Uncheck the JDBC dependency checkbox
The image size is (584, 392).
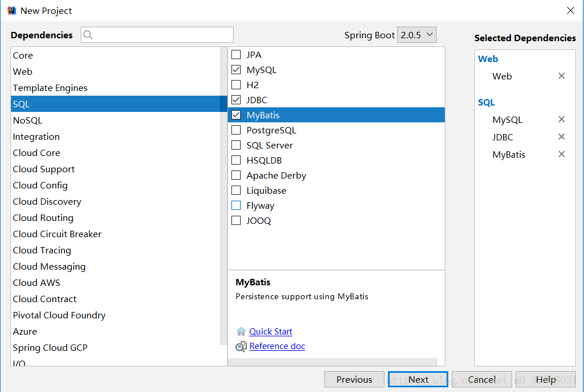pos(236,100)
